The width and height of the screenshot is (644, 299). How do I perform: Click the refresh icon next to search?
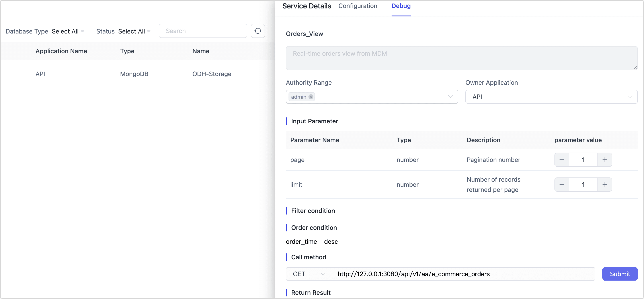tap(258, 31)
